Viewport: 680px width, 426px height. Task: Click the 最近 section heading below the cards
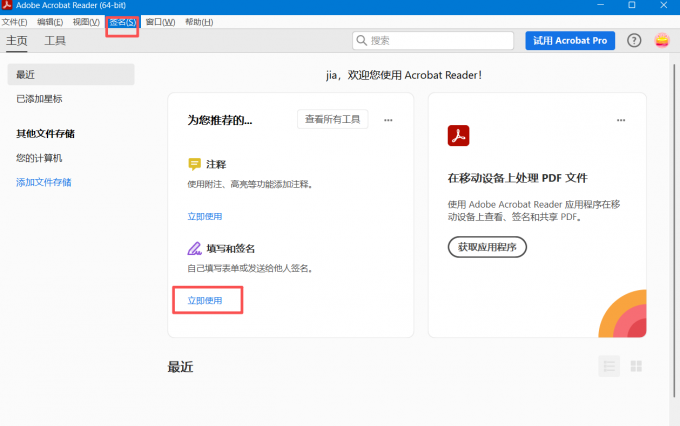click(180, 367)
